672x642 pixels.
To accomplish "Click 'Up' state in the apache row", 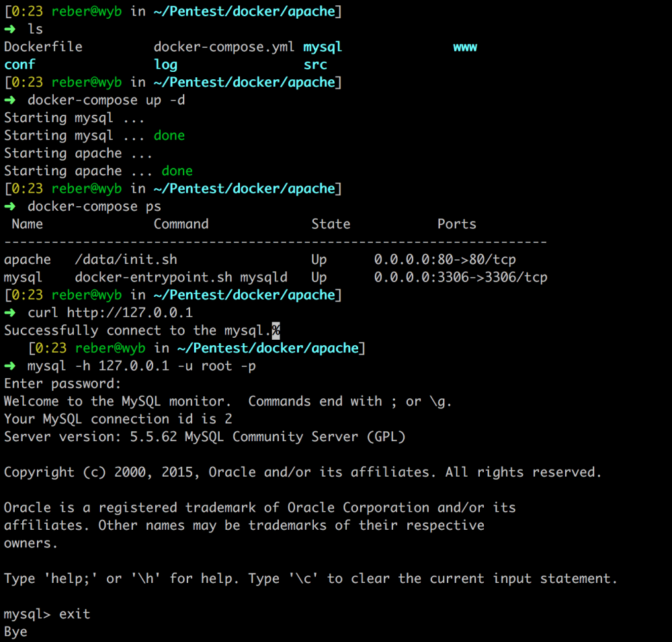I will (x=319, y=259).
